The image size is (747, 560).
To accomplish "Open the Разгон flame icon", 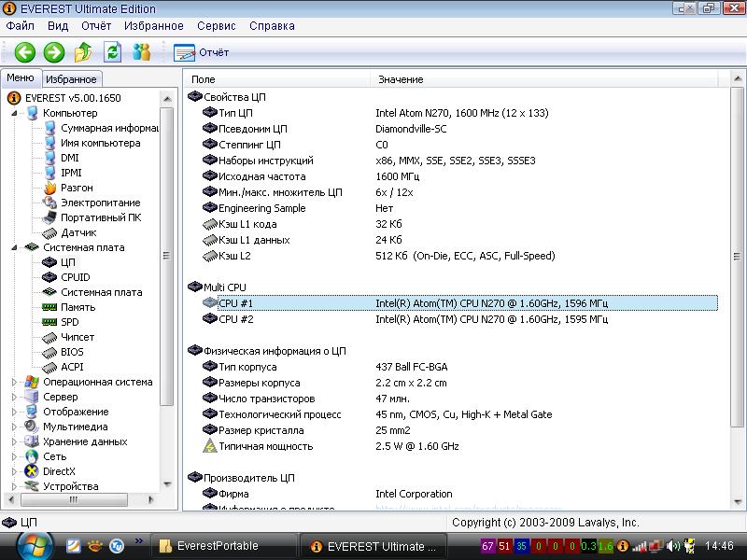I will point(50,188).
